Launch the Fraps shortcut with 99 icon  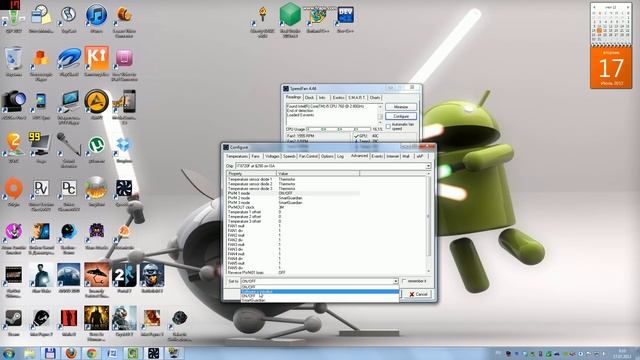click(41, 147)
